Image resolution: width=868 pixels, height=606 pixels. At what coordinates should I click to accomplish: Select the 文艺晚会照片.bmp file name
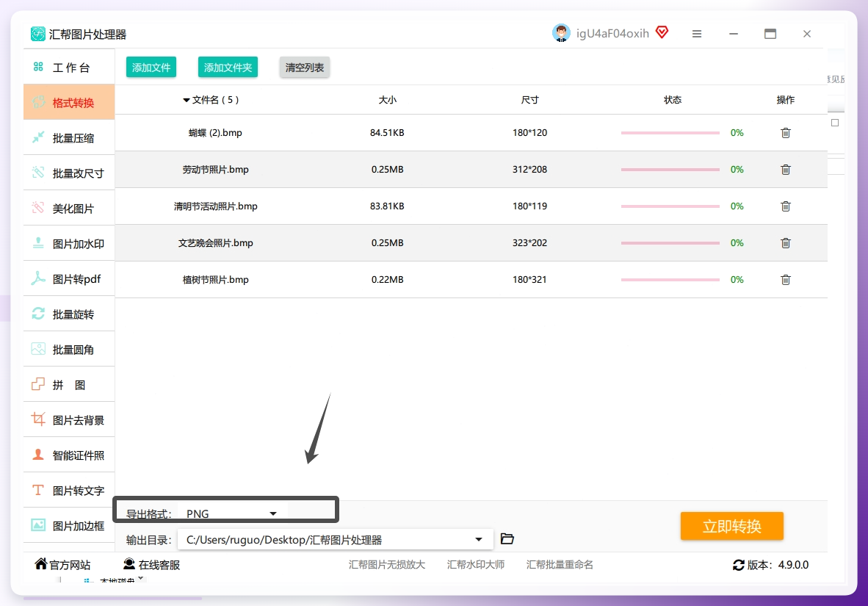pos(215,242)
